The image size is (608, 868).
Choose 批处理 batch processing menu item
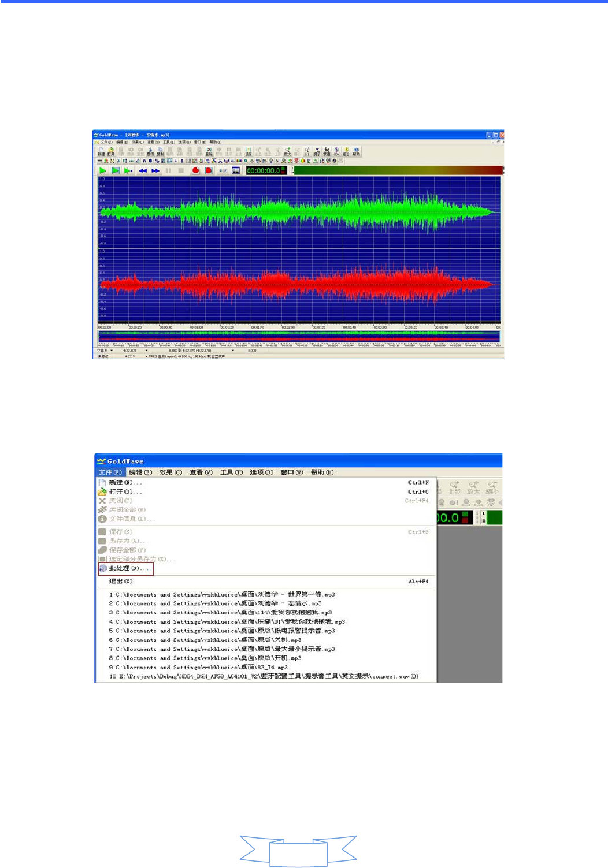(266, 568)
